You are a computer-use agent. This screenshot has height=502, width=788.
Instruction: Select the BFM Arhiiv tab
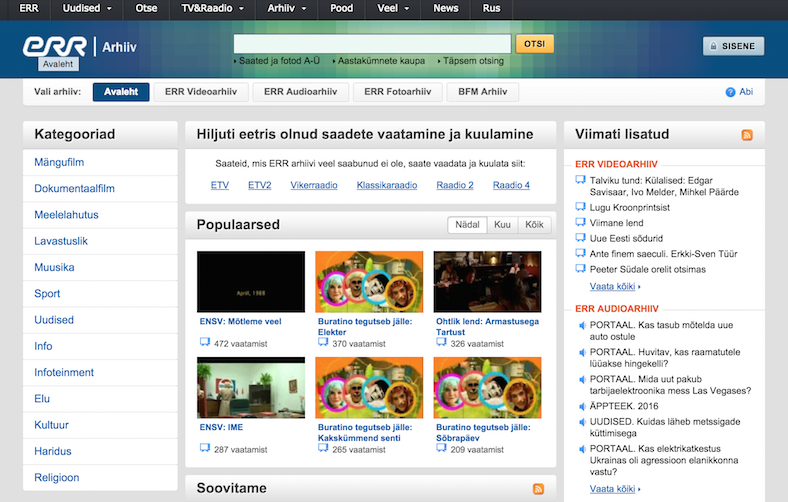click(x=482, y=92)
